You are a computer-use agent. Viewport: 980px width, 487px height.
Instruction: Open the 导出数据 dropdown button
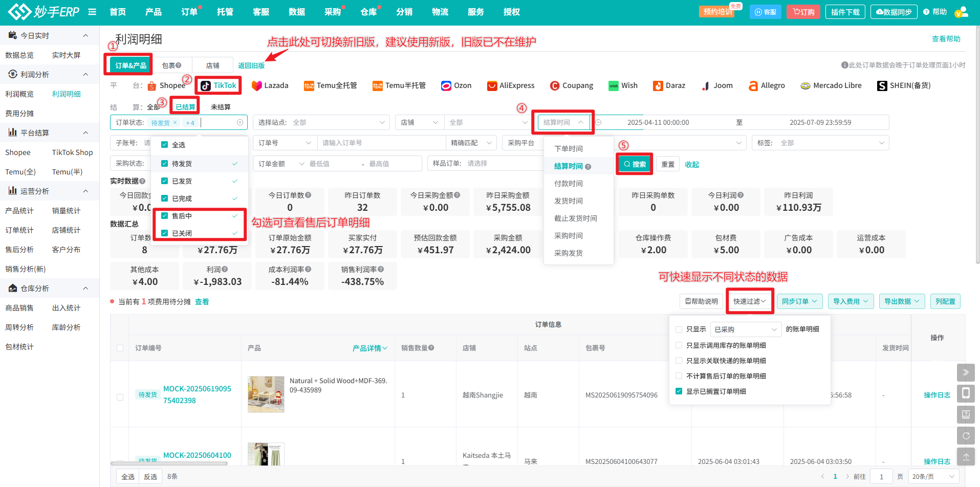902,301
